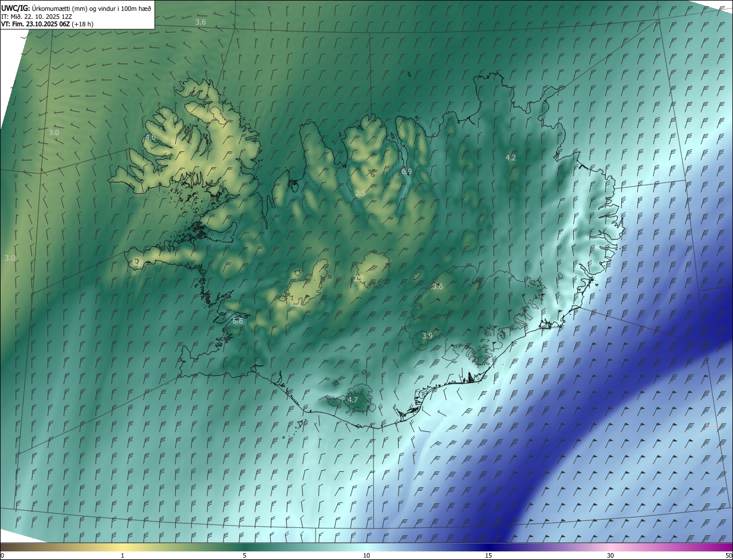
Task: Click the 1 tick on the colour scale
Action: point(123,555)
